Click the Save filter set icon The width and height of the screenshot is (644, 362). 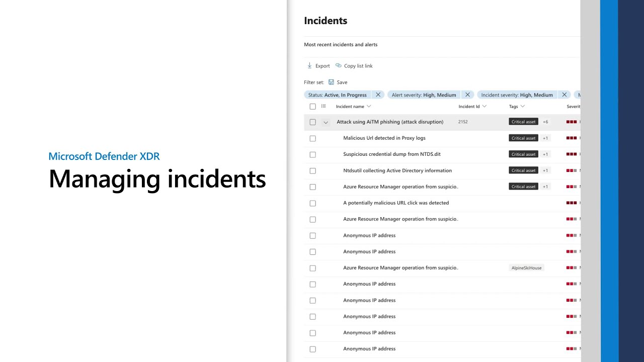pos(331,82)
